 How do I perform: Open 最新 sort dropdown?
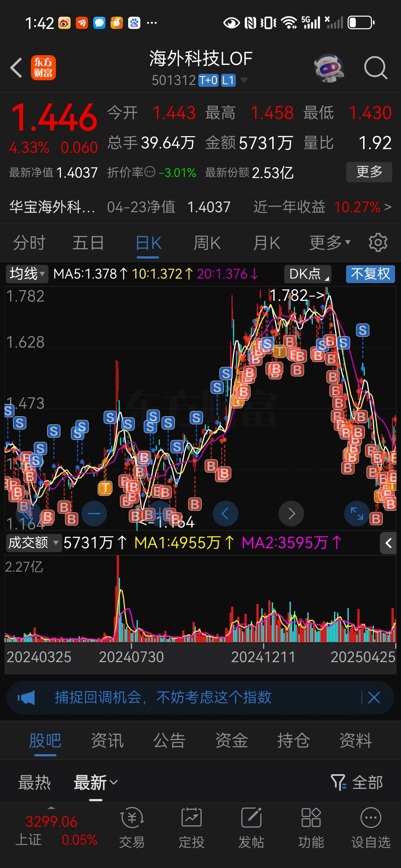(96, 782)
